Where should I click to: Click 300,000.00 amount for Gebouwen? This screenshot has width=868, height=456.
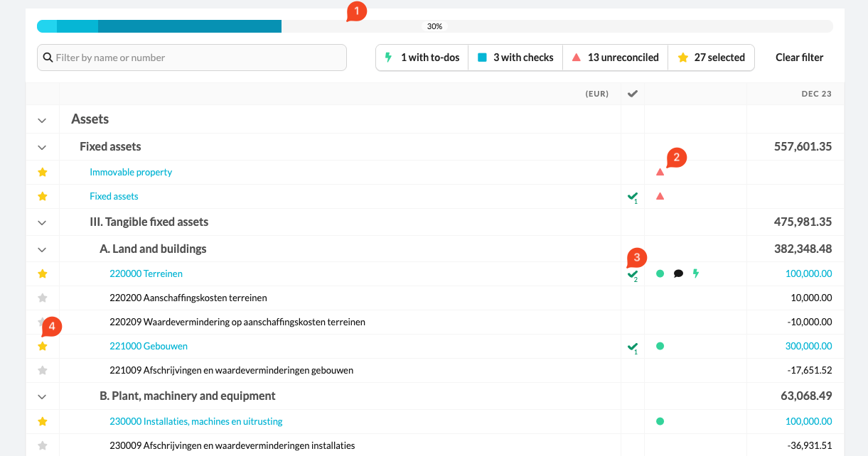pyautogui.click(x=808, y=346)
